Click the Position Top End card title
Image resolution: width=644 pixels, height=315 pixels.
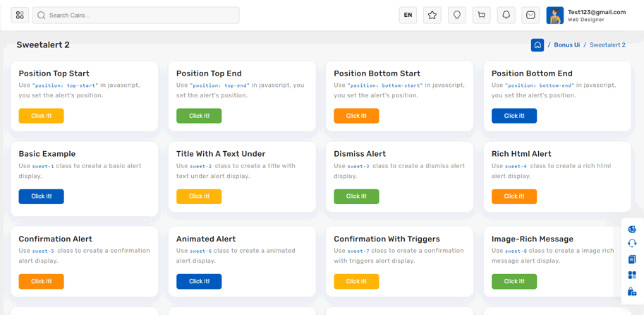[209, 73]
